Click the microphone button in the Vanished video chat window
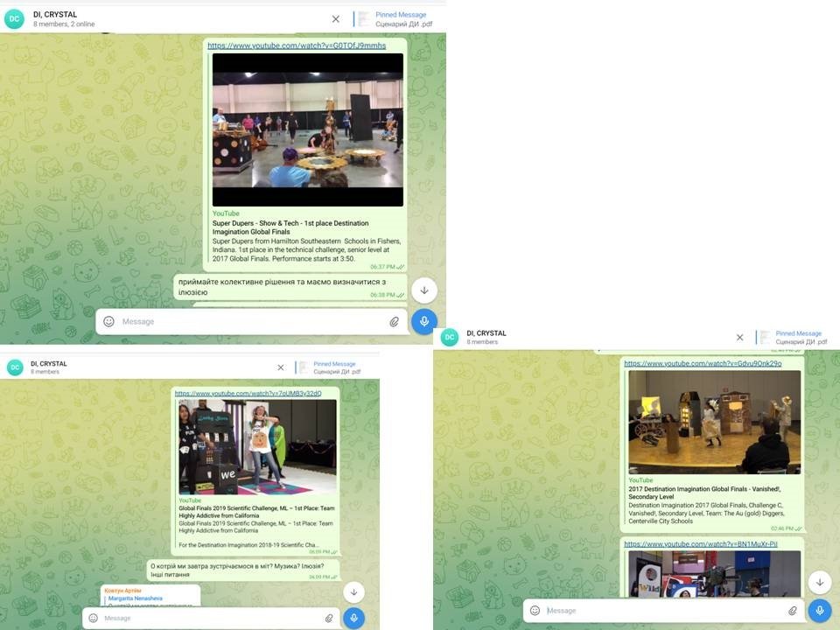840x630 pixels. coord(820,610)
